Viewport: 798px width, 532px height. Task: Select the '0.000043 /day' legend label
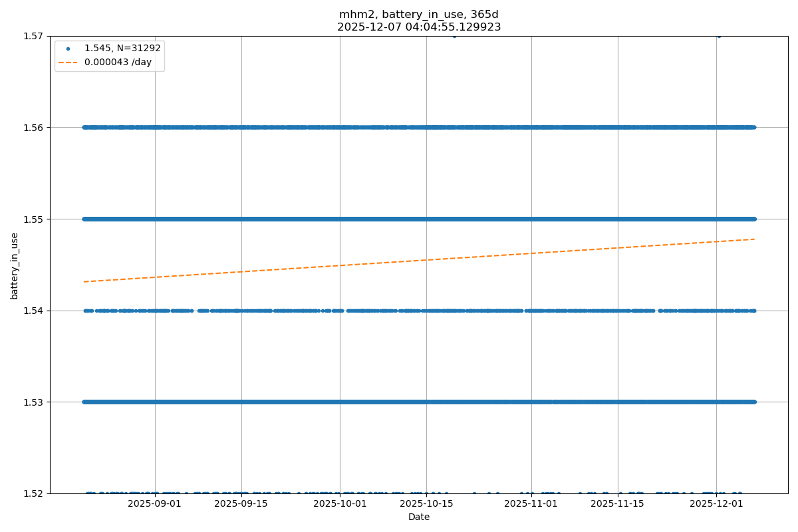click(x=118, y=63)
